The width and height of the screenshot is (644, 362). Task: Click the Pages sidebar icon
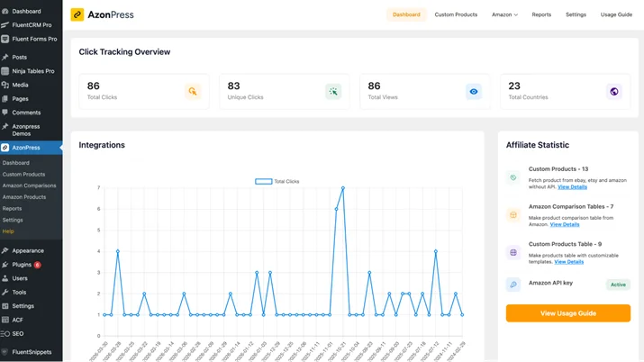(x=5, y=99)
